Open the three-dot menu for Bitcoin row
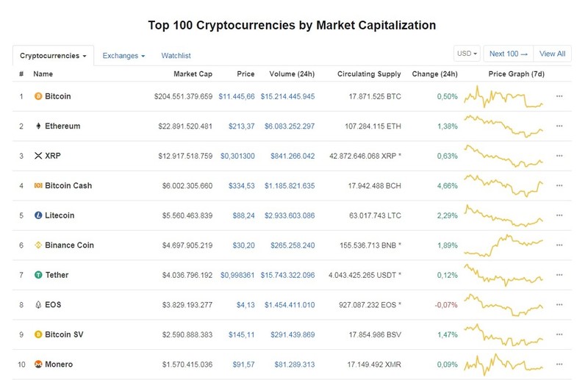588x380 pixels. click(559, 96)
